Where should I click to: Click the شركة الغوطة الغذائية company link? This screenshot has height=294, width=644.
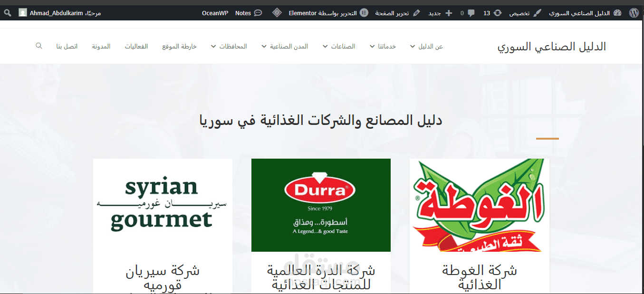pyautogui.click(x=479, y=276)
